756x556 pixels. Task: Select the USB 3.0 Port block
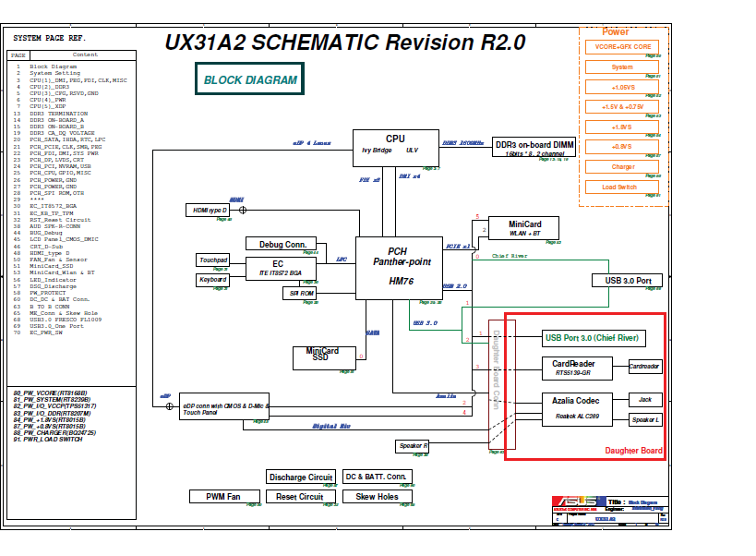click(627, 280)
